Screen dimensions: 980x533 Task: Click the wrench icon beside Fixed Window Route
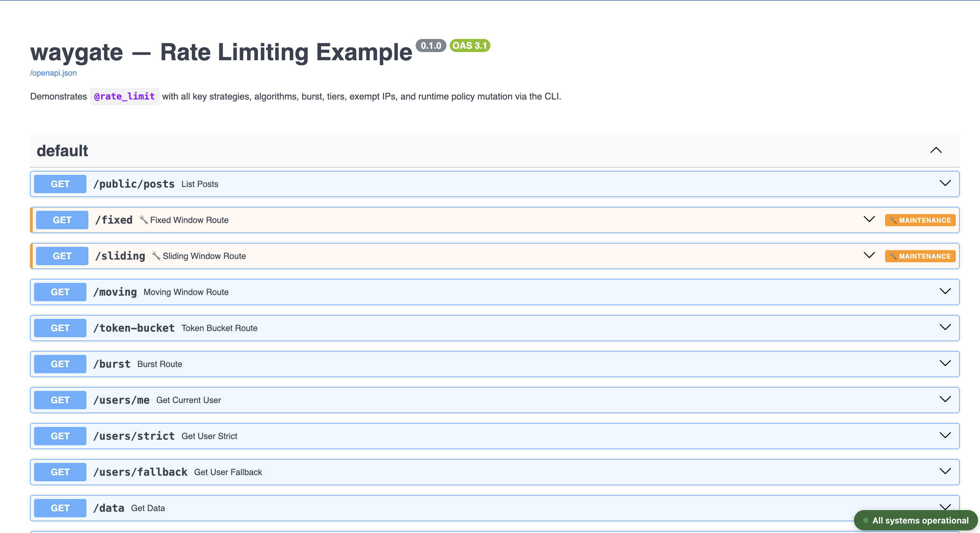click(x=144, y=220)
